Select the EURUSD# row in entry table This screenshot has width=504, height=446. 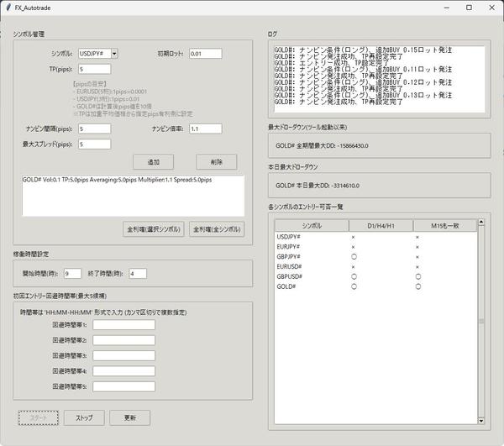pyautogui.click(x=375, y=267)
